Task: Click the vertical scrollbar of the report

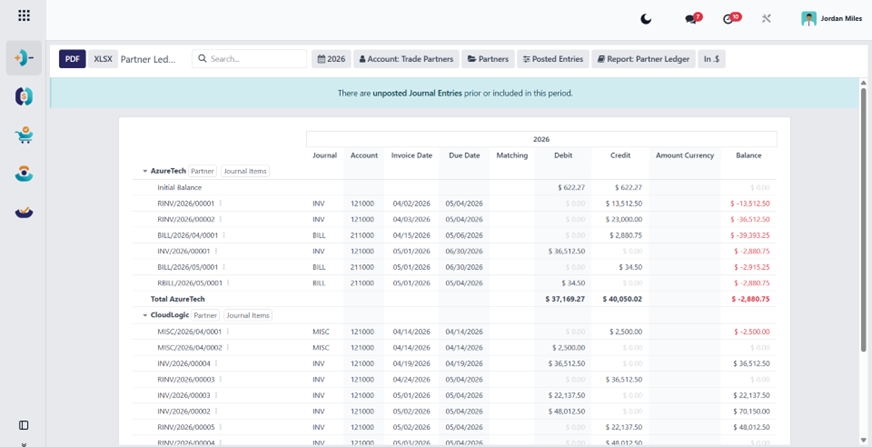Action: click(863, 220)
